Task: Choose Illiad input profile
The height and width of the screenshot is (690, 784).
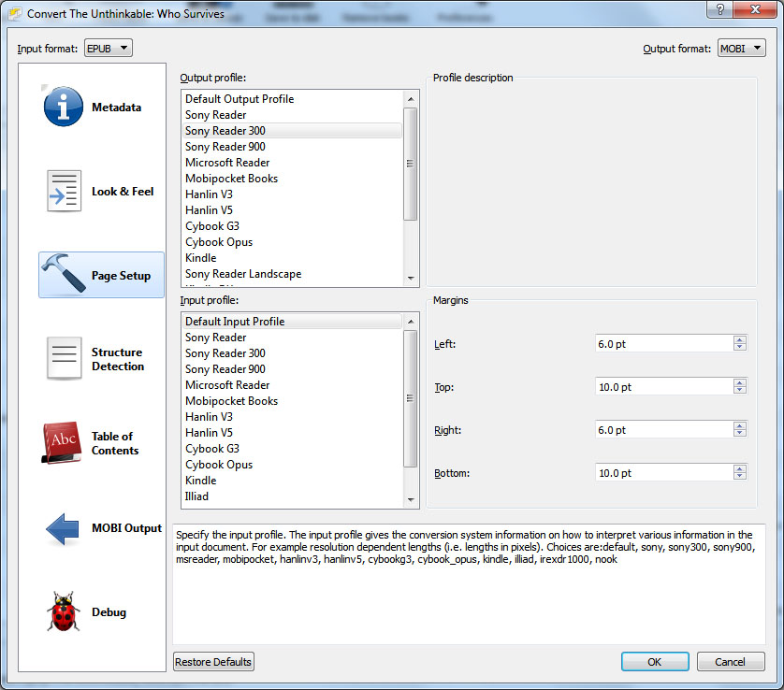Action: (x=292, y=496)
